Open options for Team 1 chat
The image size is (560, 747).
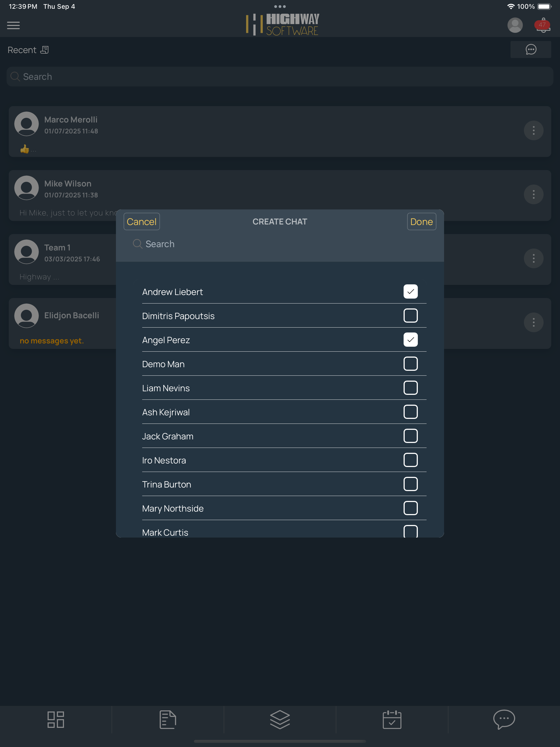click(x=533, y=258)
